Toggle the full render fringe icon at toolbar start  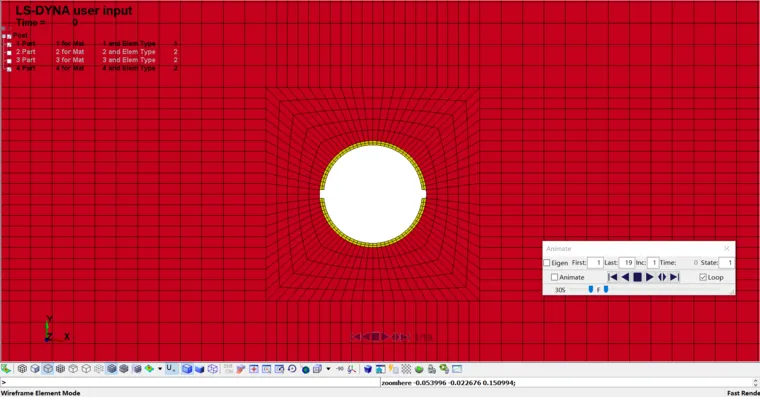pyautogui.click(x=6, y=369)
